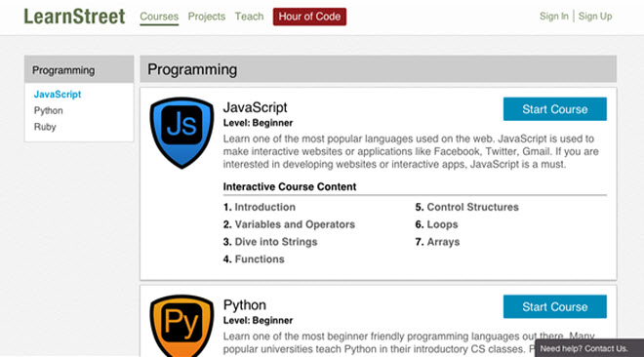The height and width of the screenshot is (357, 644).
Task: Open lesson 2 Variables and Operators
Action: (x=289, y=224)
